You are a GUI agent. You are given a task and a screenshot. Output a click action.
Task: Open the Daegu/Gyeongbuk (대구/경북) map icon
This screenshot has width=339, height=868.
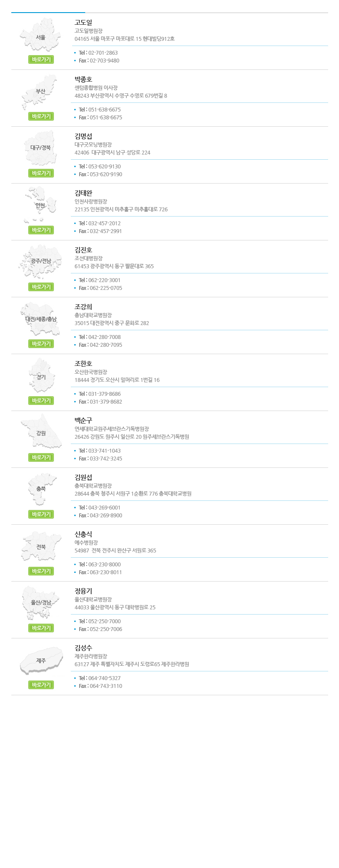tap(41, 148)
